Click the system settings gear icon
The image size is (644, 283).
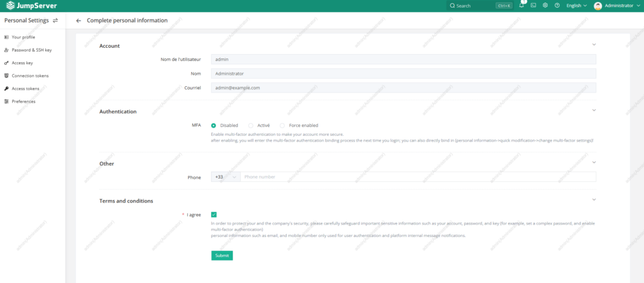pyautogui.click(x=545, y=6)
